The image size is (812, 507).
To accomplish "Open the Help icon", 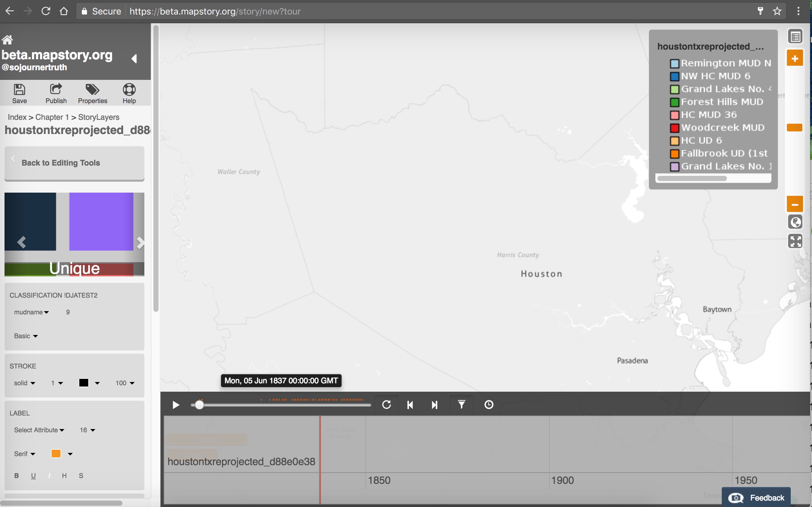I will tap(129, 93).
